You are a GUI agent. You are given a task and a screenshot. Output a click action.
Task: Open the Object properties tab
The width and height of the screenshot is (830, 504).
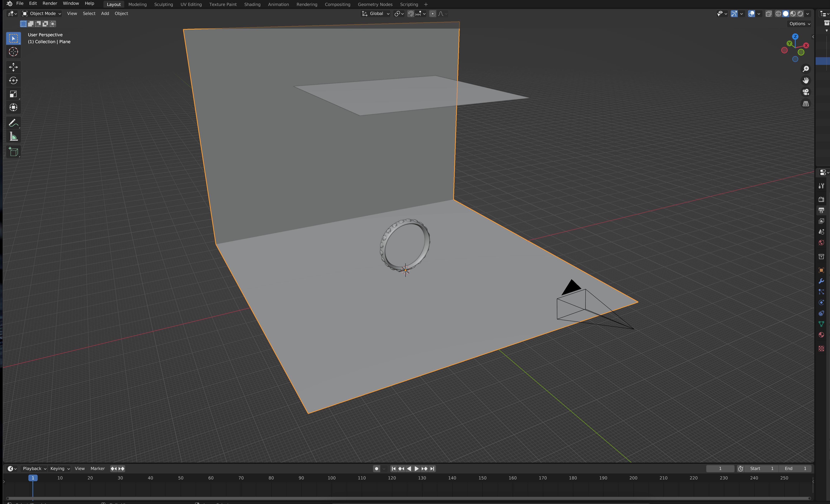click(821, 270)
